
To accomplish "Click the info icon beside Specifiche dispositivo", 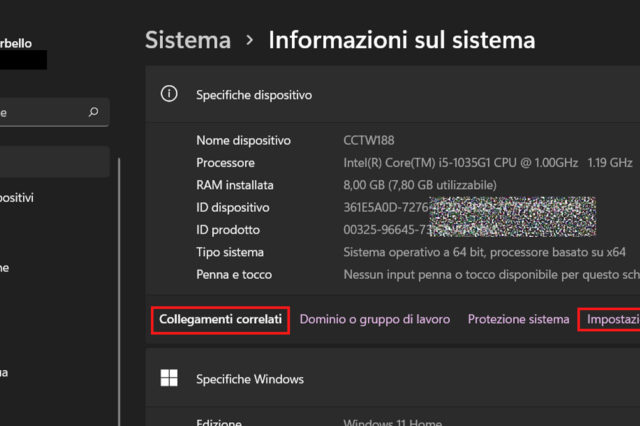I will [x=169, y=94].
